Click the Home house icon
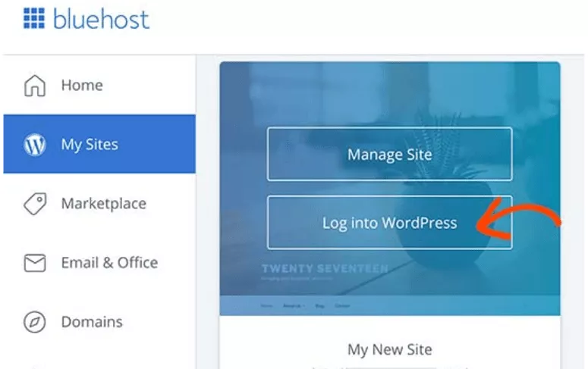 [35, 86]
